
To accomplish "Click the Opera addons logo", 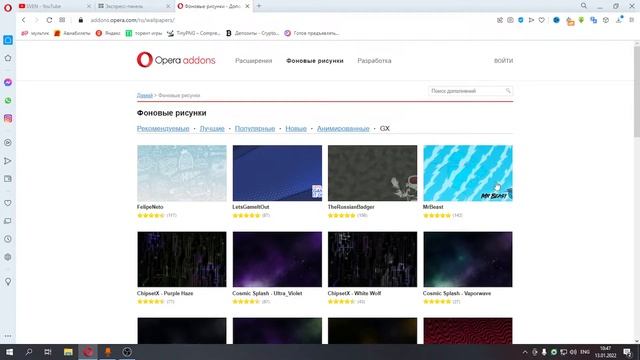I will [x=176, y=60].
